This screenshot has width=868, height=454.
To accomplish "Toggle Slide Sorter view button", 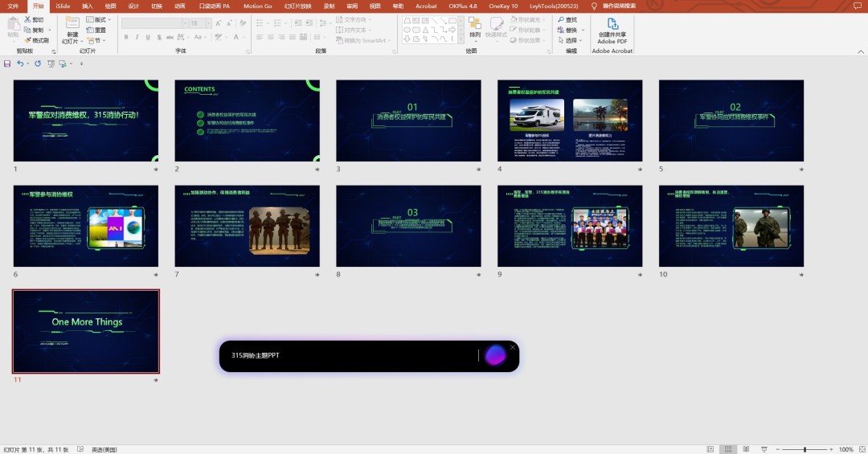I will [x=727, y=449].
